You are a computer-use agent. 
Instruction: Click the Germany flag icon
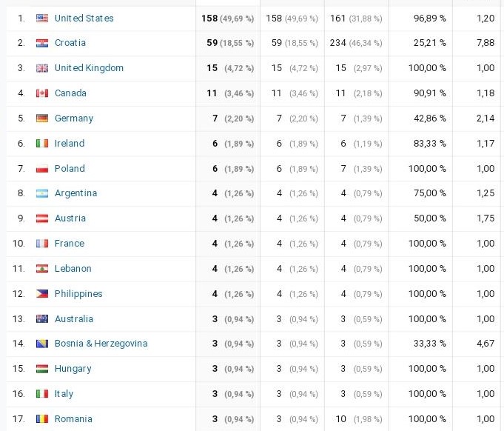coord(42,118)
